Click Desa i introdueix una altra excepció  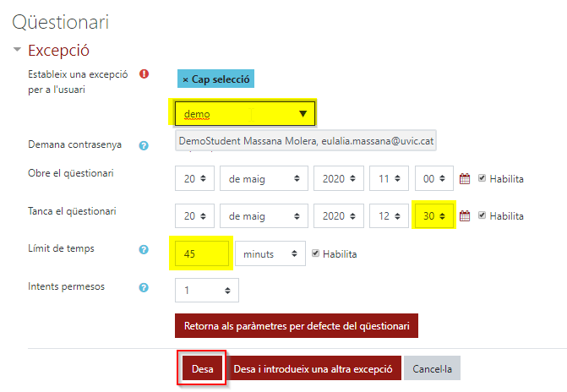tap(313, 369)
